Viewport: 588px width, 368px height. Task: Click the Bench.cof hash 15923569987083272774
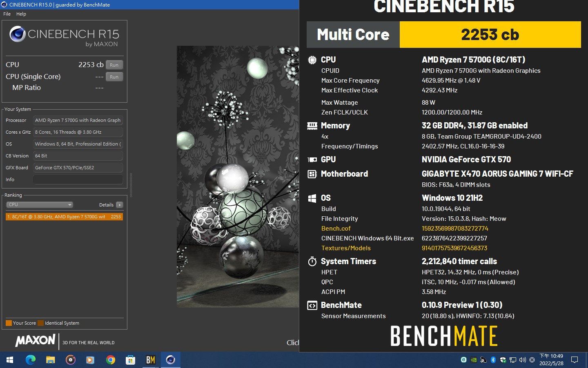pyautogui.click(x=455, y=229)
